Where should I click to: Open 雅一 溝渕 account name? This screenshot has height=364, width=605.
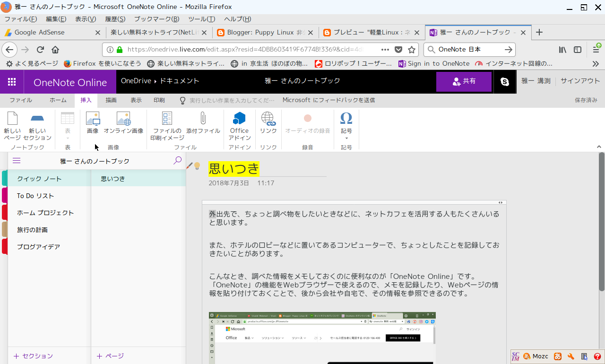point(536,81)
